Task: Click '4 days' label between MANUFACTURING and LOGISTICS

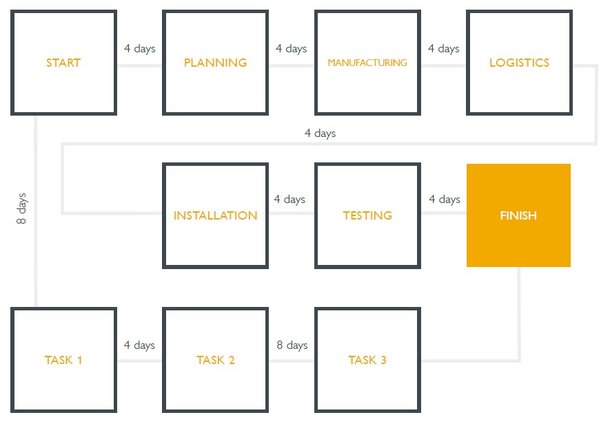Action: [443, 48]
